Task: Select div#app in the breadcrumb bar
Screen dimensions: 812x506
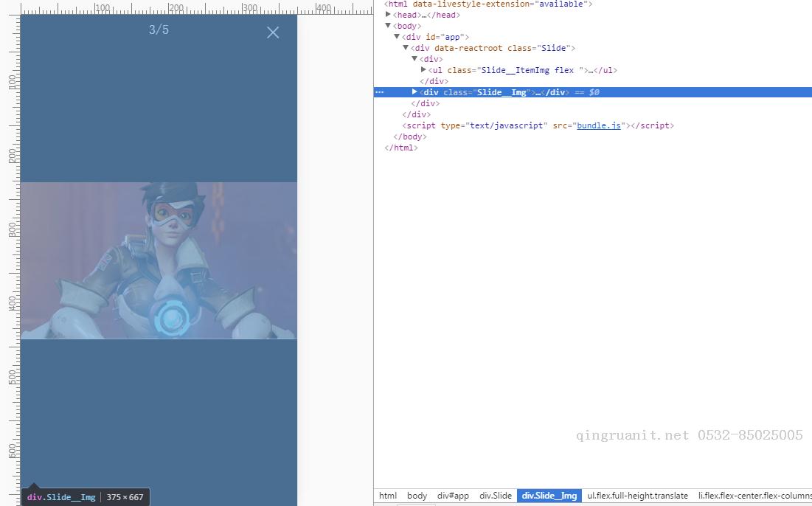Action: point(453,496)
